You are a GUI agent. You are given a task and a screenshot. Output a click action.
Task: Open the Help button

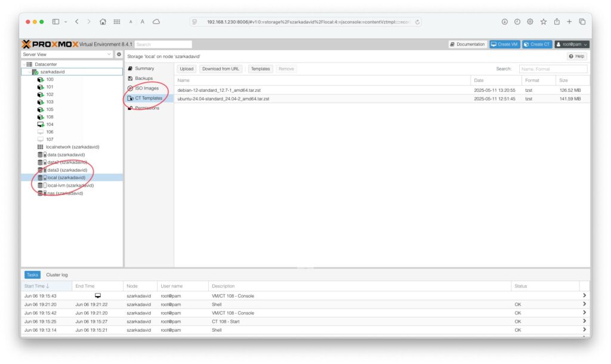coord(577,57)
